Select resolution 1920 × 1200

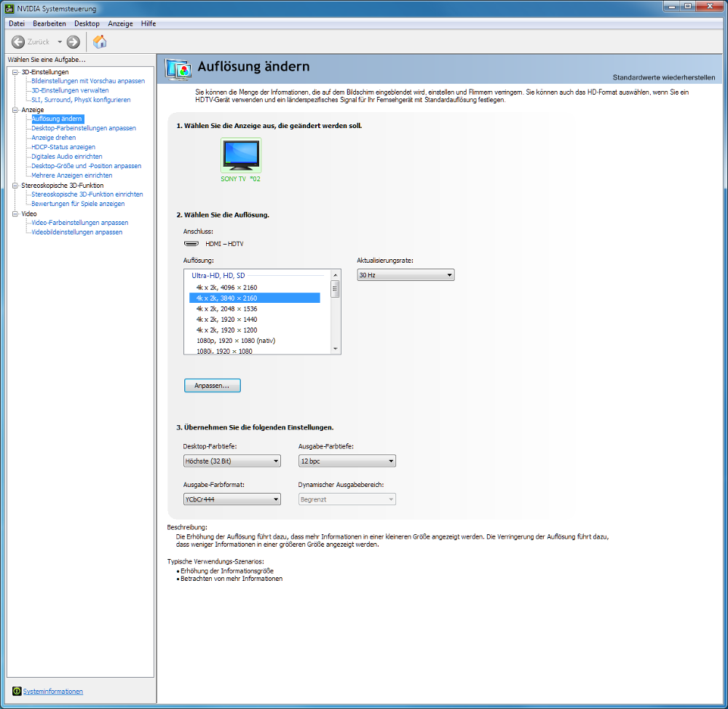[x=254, y=330]
